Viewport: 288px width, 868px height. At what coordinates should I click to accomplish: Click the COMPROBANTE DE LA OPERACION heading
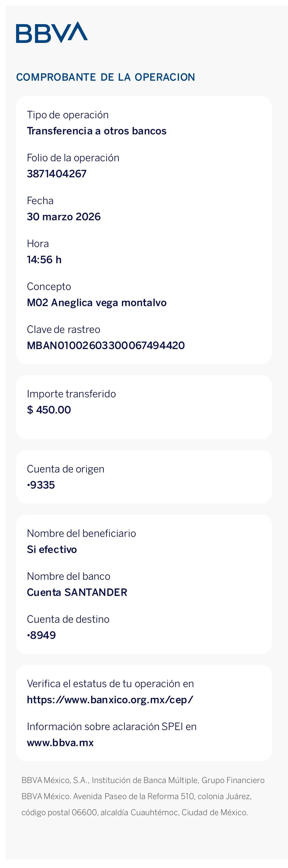(x=106, y=77)
